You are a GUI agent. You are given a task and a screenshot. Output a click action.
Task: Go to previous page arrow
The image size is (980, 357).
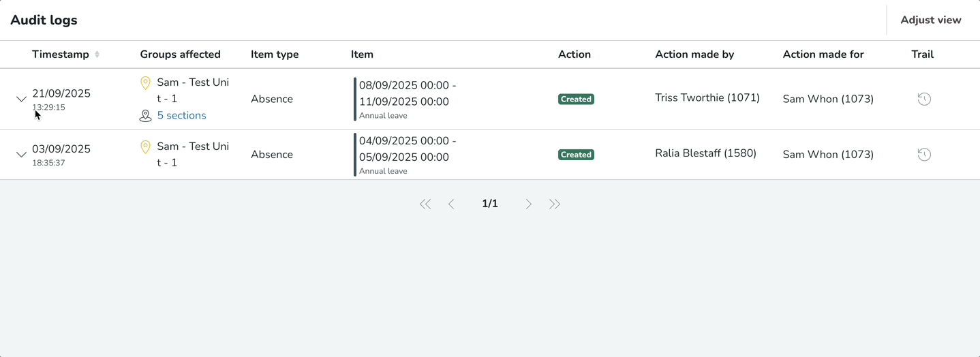click(x=451, y=204)
